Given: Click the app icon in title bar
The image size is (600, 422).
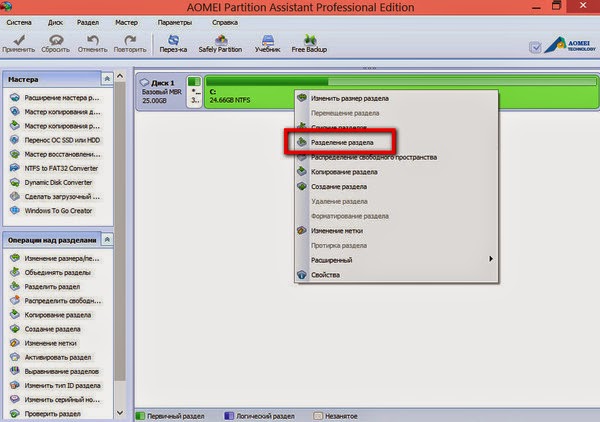Looking at the screenshot, I should coord(5,5).
